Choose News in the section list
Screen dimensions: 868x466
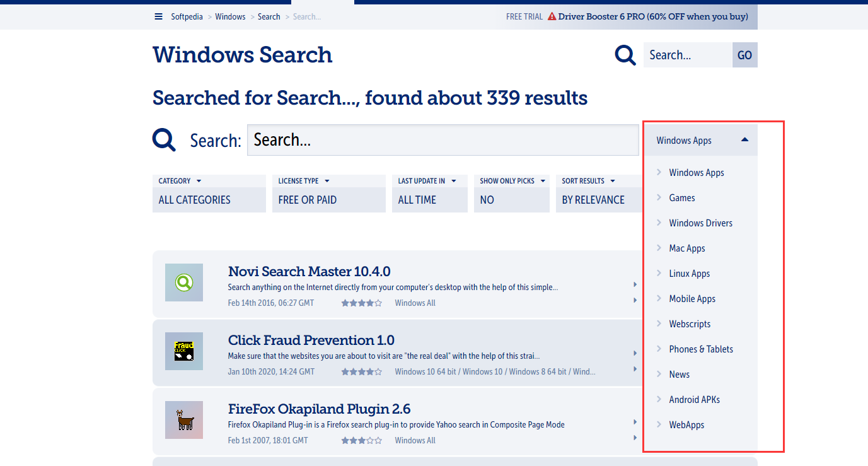[680, 375]
